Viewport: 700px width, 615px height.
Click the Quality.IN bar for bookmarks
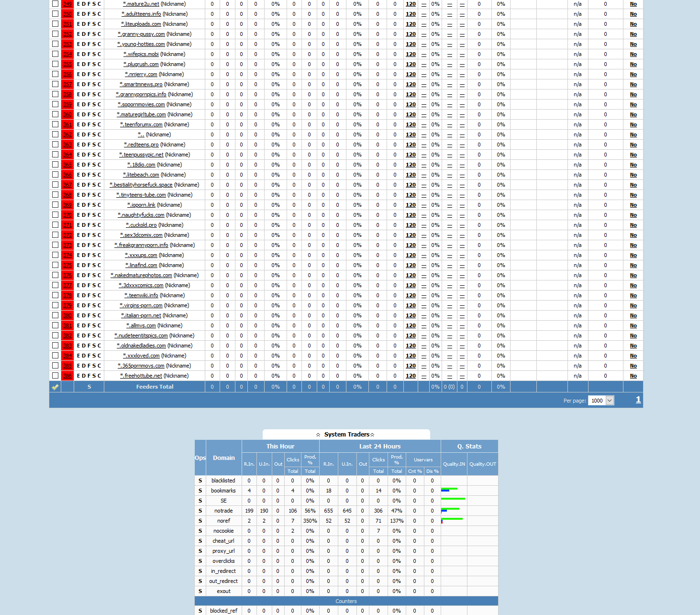coord(449,490)
